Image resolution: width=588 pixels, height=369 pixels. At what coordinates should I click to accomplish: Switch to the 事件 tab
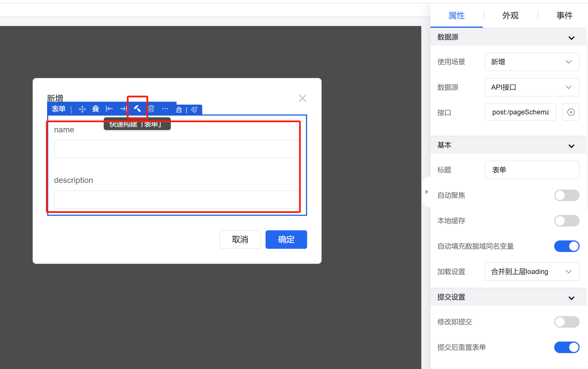pyautogui.click(x=564, y=15)
